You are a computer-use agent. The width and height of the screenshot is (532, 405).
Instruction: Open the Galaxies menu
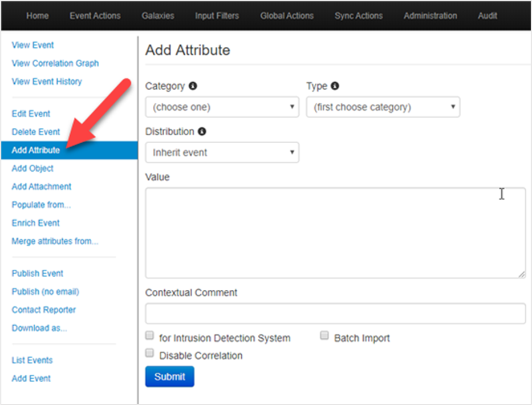click(x=158, y=15)
